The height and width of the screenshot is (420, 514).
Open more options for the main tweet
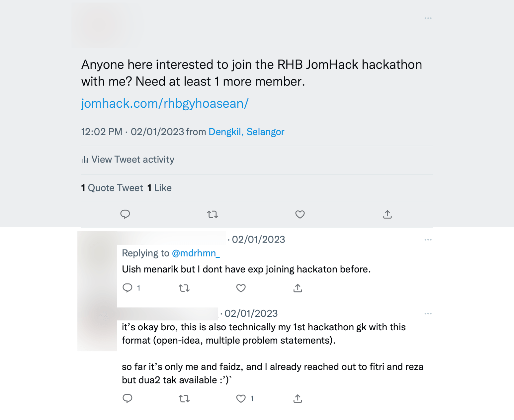[x=428, y=18]
